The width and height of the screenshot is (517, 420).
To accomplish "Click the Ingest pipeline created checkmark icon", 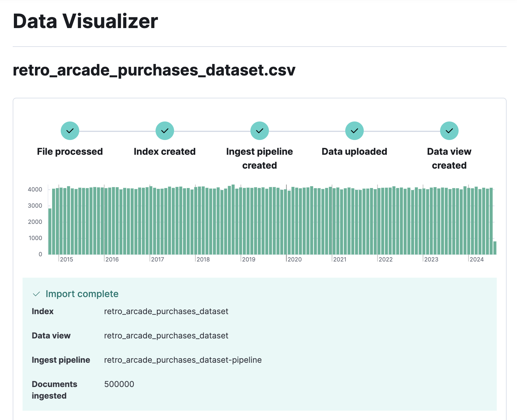I will pyautogui.click(x=260, y=131).
